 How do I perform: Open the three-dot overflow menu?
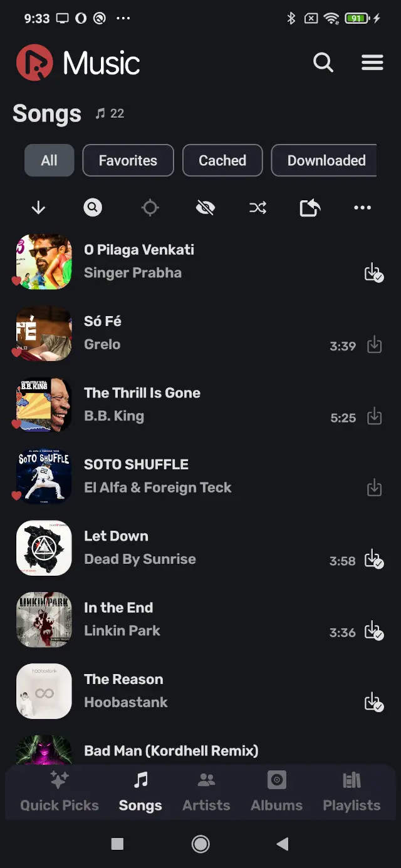[362, 207]
